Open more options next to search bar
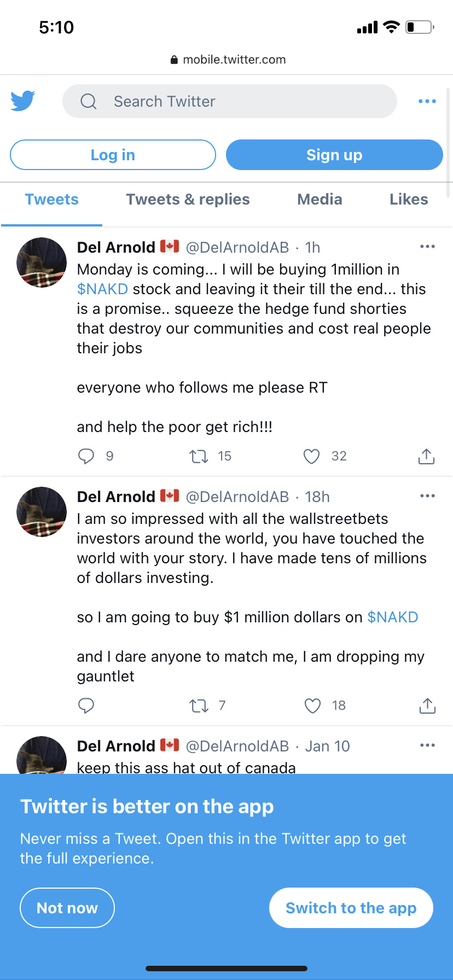 (427, 101)
